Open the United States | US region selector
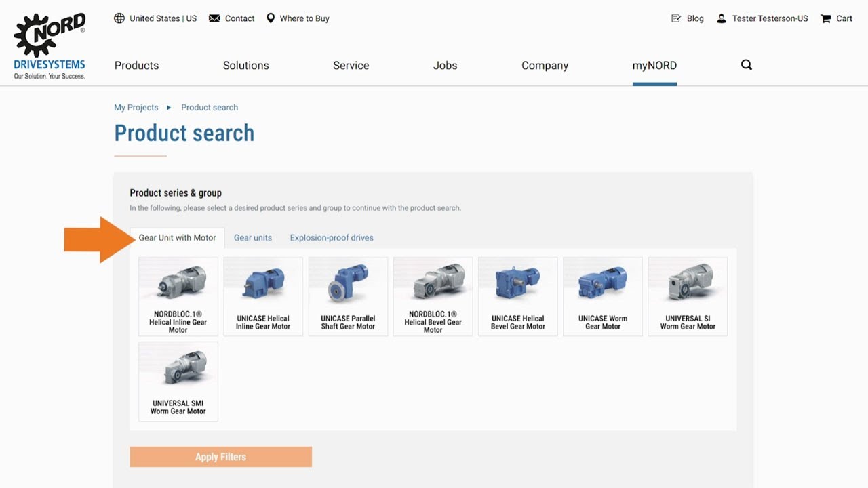Image resolution: width=868 pixels, height=488 pixels. coord(163,18)
